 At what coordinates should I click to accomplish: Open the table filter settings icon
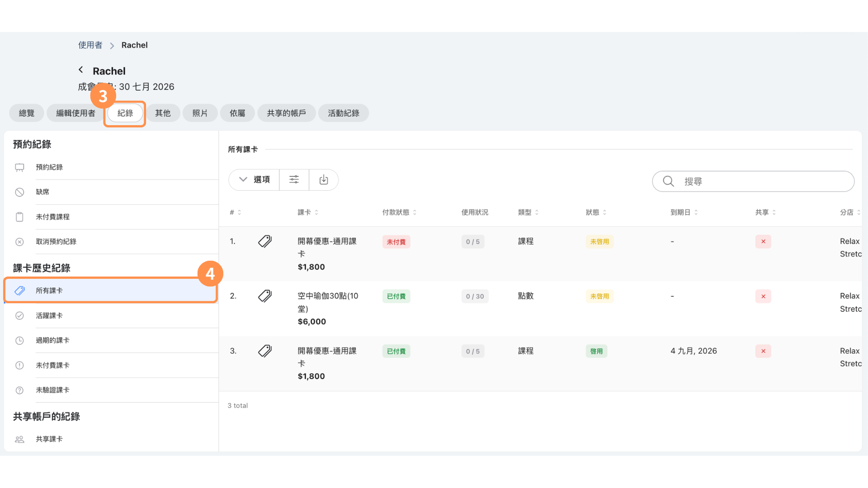tap(294, 180)
